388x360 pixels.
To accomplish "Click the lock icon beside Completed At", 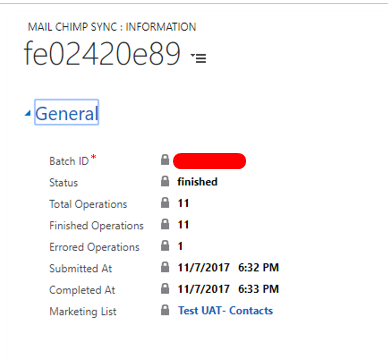I will click(165, 289).
